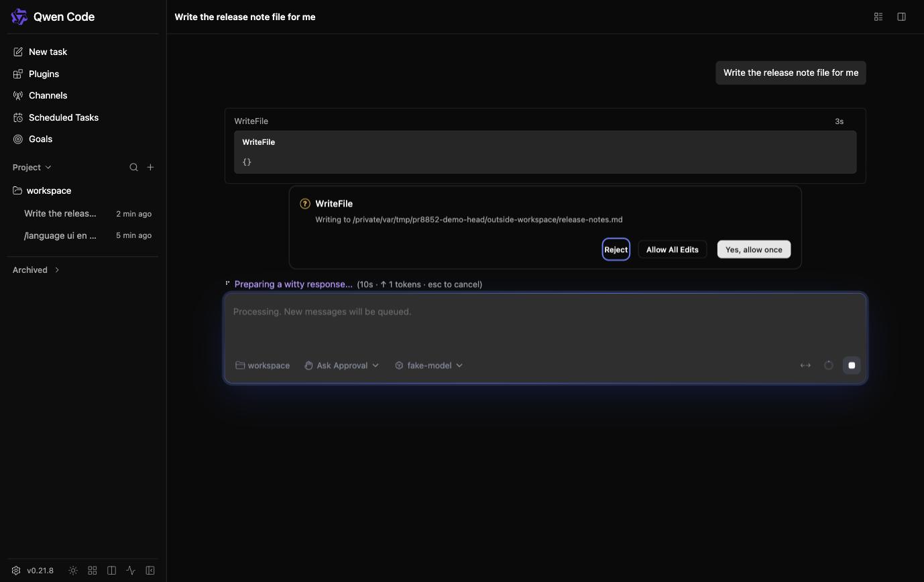Reject the WriteFile request
924x582 pixels.
616,249
